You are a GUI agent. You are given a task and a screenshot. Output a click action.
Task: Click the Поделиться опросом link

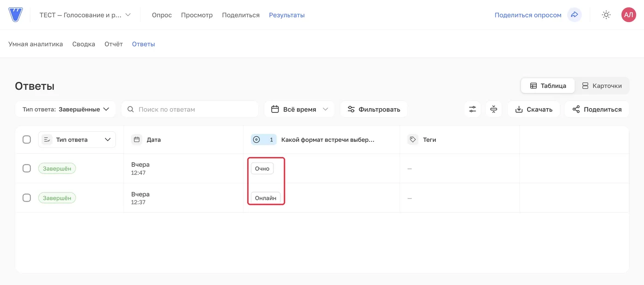(x=528, y=15)
